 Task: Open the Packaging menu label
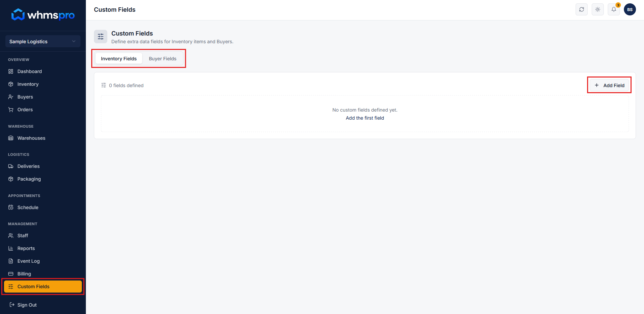click(x=29, y=179)
